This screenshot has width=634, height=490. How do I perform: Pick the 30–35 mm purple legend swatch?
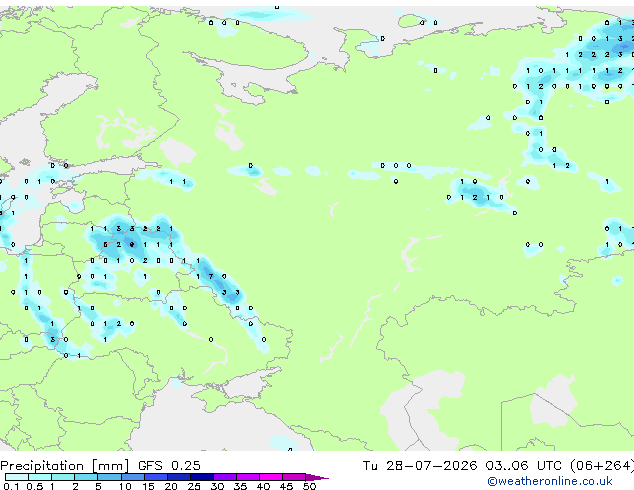tap(225, 477)
